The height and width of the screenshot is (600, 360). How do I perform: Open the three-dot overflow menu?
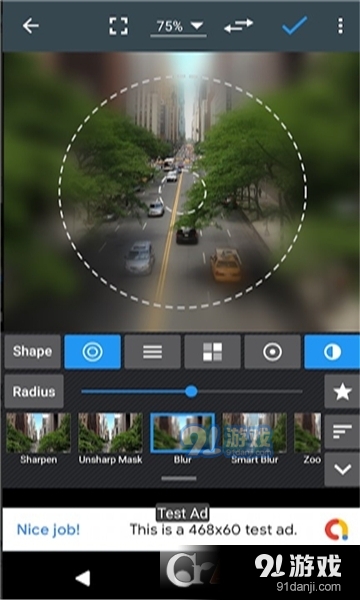click(x=340, y=26)
